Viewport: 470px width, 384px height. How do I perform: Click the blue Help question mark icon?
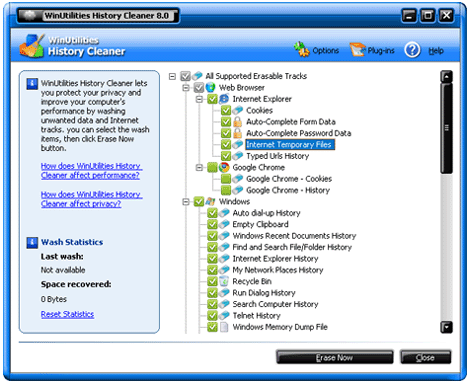(x=412, y=50)
